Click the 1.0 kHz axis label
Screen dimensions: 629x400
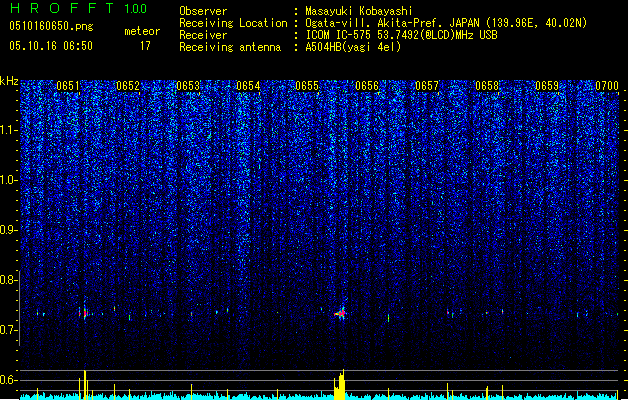(x=9, y=180)
